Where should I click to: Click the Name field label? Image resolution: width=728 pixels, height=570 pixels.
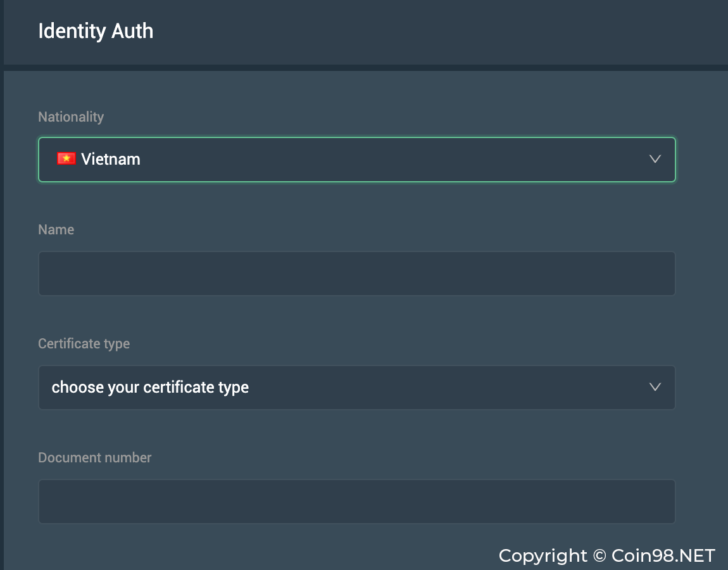coord(56,229)
